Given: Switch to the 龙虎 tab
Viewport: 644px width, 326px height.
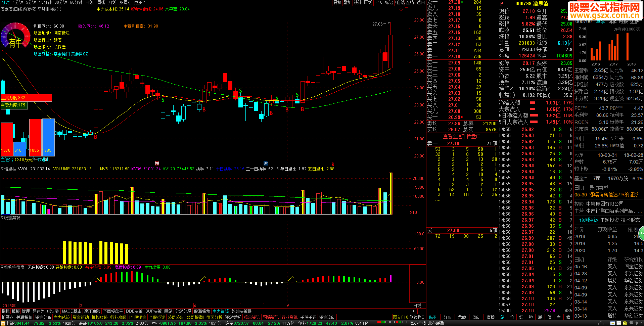Looking at the screenshot, I should [x=462, y=317].
